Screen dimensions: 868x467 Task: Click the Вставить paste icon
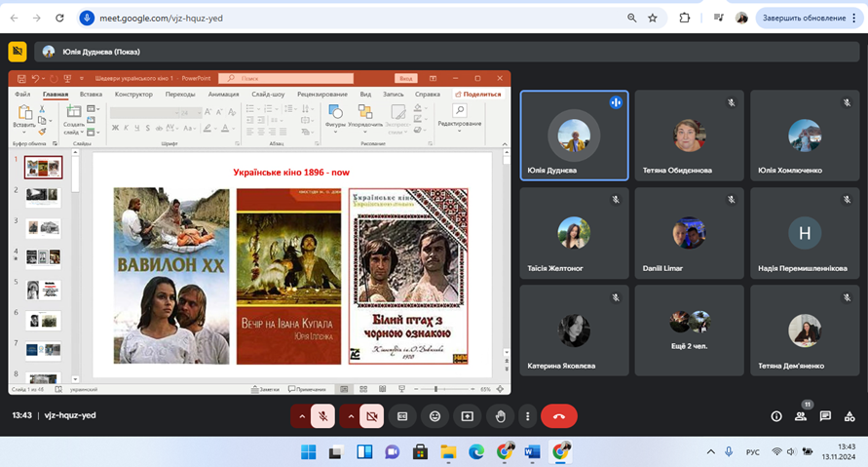click(24, 113)
